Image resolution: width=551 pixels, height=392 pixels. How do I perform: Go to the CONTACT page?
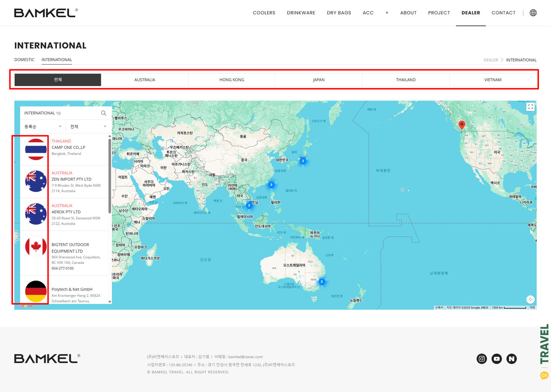click(504, 13)
